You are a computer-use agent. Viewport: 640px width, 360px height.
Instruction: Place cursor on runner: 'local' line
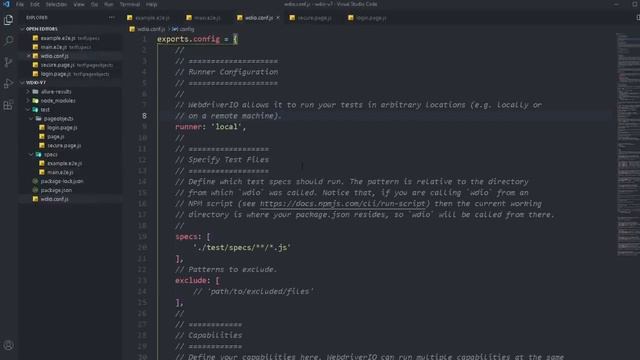click(211, 127)
